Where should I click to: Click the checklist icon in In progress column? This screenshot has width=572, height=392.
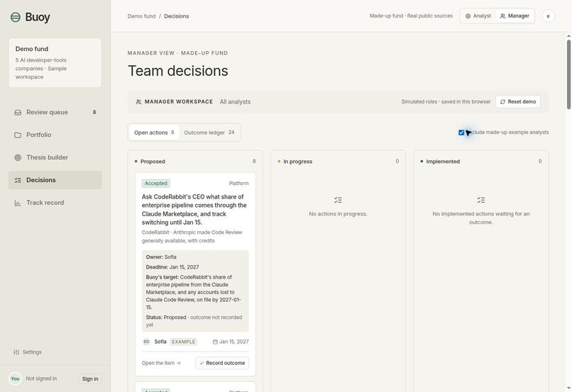[x=338, y=200]
